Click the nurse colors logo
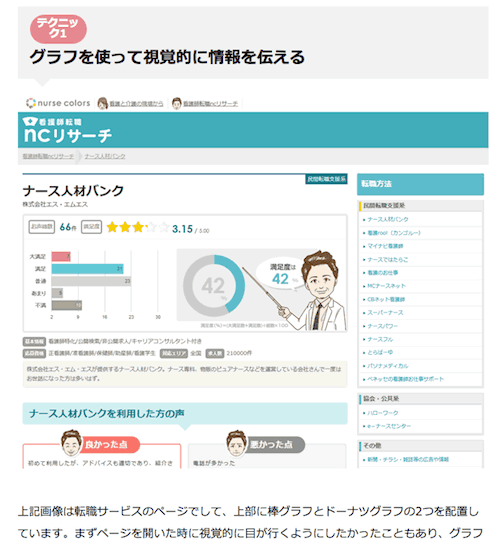 [x=58, y=103]
